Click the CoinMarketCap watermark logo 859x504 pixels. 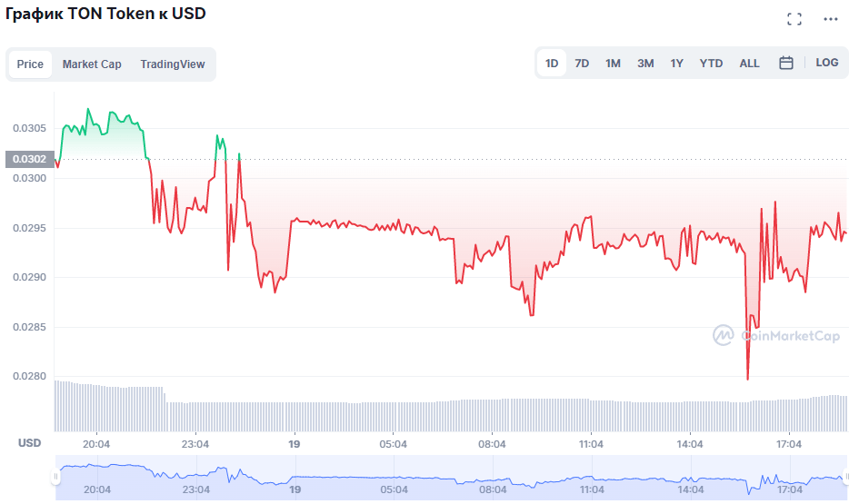[x=775, y=335]
